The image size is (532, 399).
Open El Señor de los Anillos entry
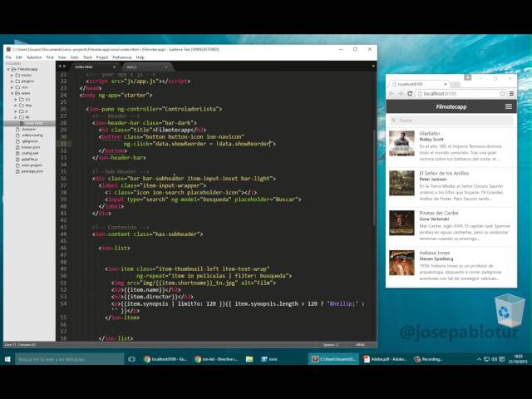[451, 186]
